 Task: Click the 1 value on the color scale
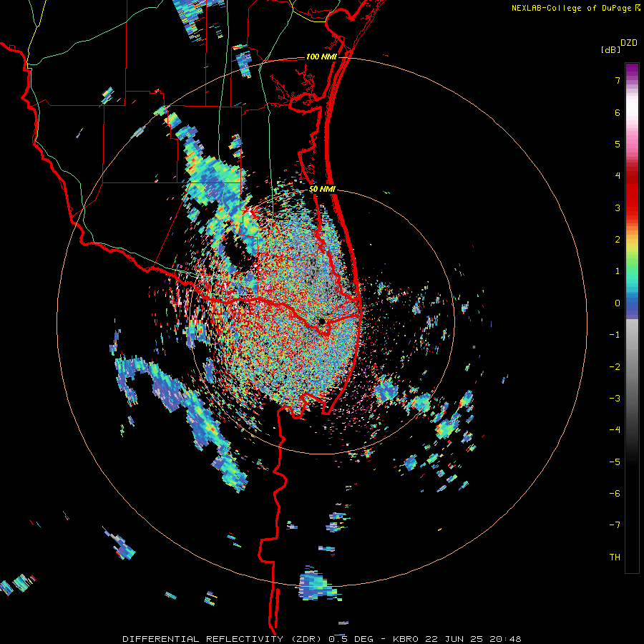[x=618, y=271]
